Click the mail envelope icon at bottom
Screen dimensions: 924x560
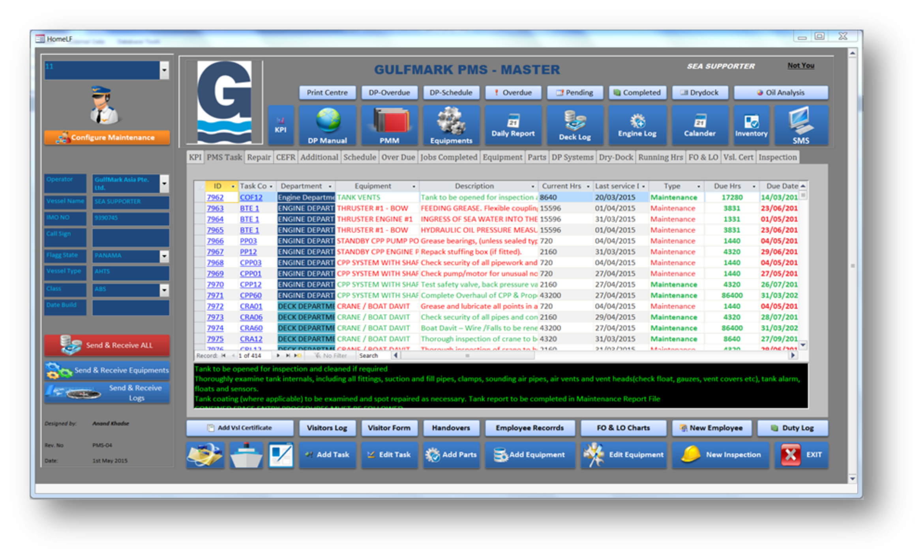click(x=205, y=455)
